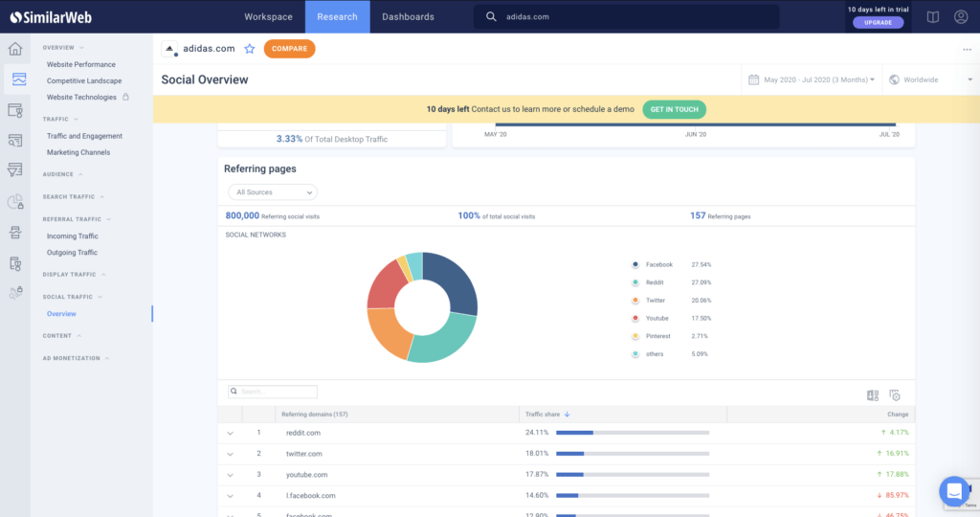Viewport: 980px width, 517px height.
Task: Open the user profile icon
Action: 961,17
